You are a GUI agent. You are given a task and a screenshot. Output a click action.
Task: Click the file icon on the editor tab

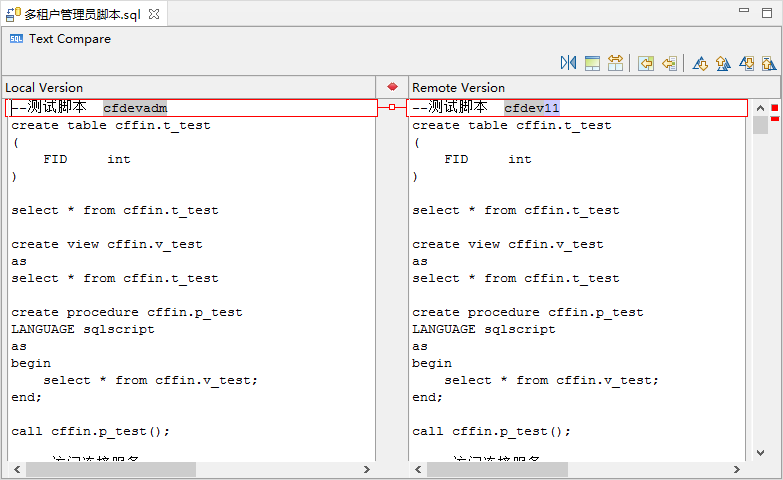[x=13, y=14]
